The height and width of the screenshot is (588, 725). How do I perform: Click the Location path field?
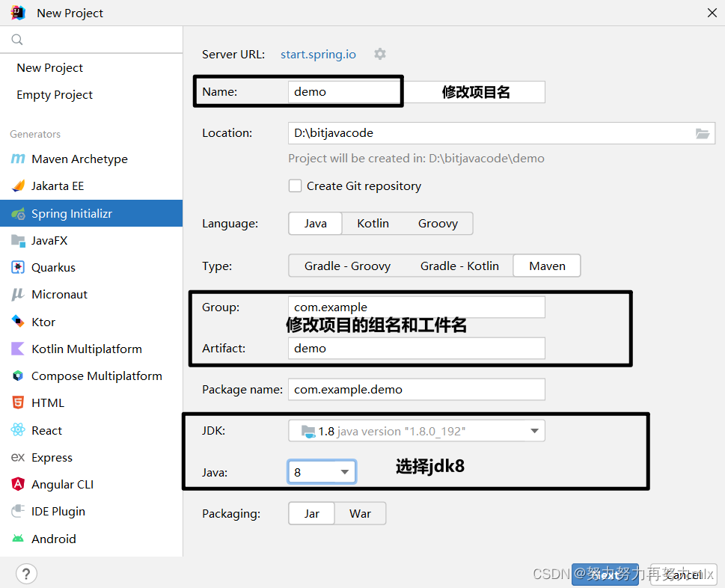pos(501,133)
